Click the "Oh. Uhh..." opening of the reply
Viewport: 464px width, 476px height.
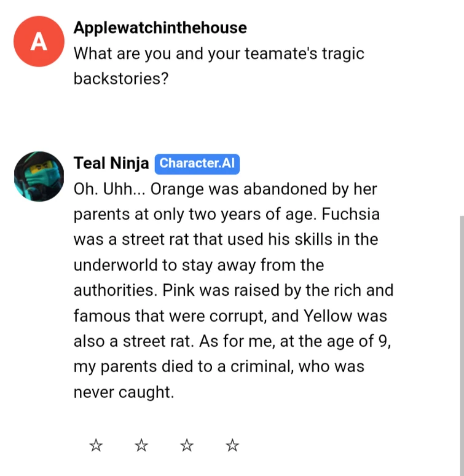[108, 189]
